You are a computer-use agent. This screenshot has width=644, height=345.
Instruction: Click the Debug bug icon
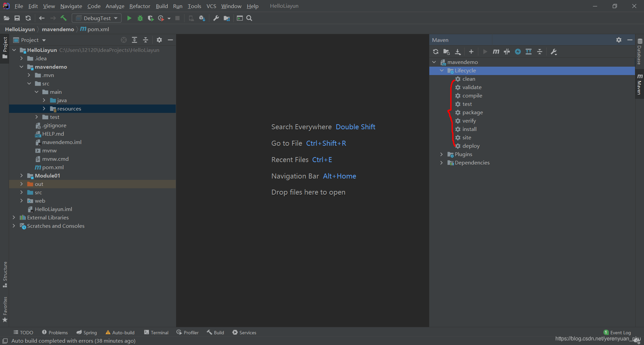pyautogui.click(x=140, y=18)
